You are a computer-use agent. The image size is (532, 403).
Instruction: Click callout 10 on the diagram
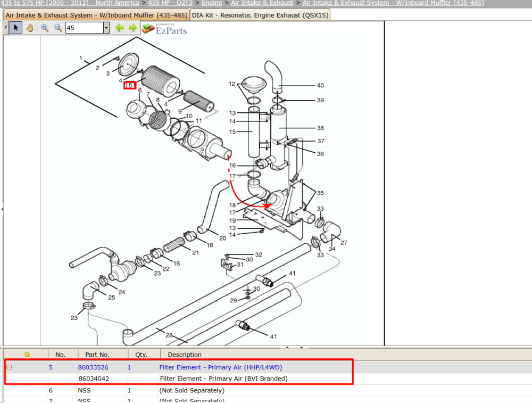[x=189, y=116]
